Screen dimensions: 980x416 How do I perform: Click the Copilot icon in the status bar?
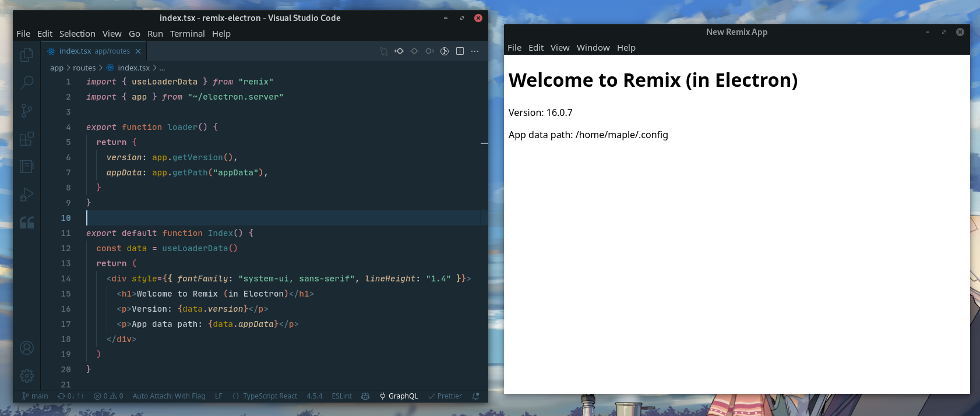[x=365, y=396]
